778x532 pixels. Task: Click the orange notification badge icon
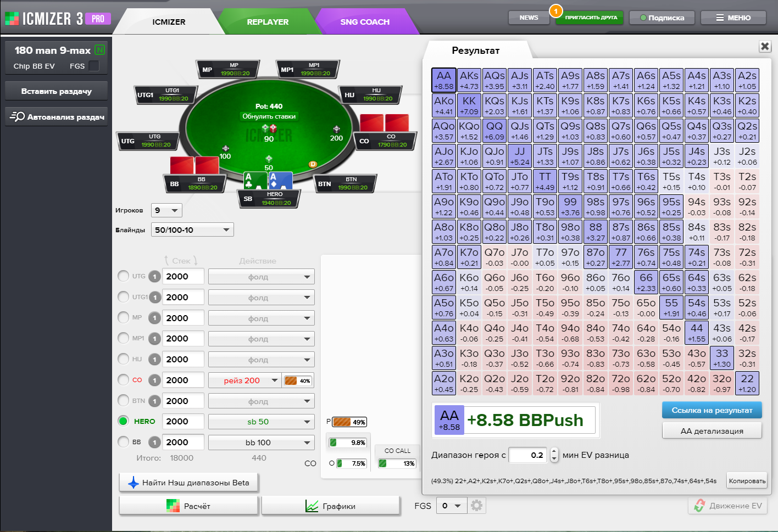click(x=555, y=10)
